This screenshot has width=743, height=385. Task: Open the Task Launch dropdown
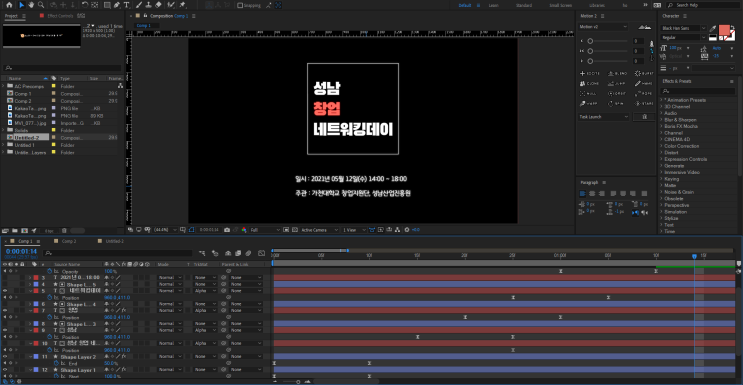click(x=604, y=117)
